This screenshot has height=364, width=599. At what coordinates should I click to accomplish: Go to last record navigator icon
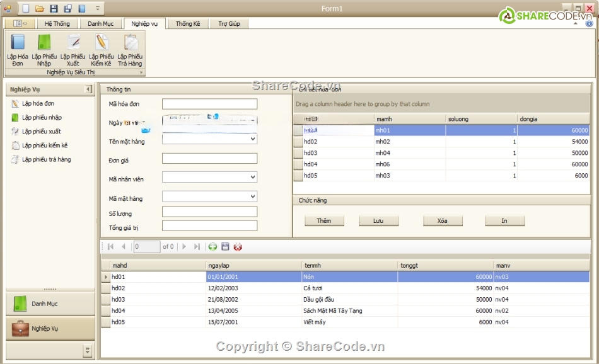[197, 246]
